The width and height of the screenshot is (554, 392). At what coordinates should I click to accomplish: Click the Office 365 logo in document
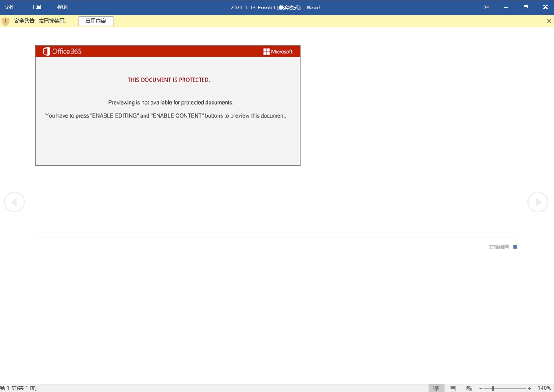tap(62, 52)
